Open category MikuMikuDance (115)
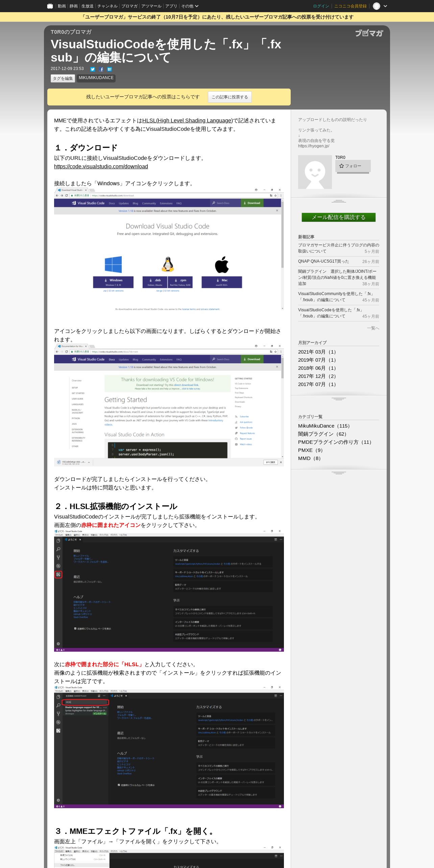The width and height of the screenshot is (434, 868). (x=325, y=426)
